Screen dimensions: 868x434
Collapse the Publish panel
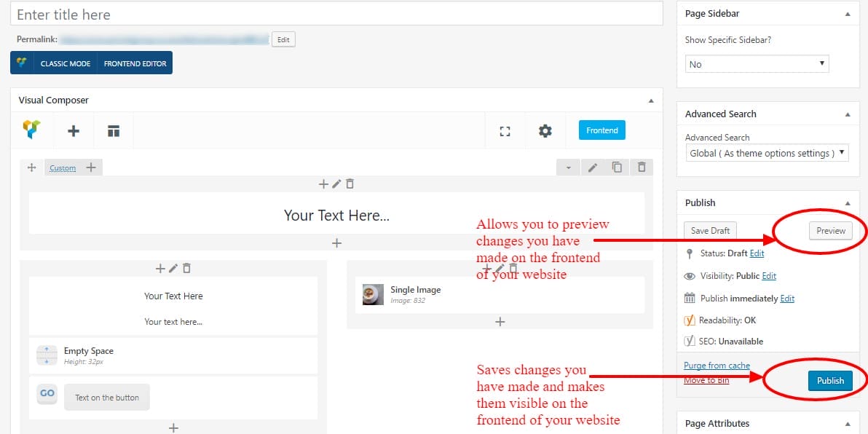pyautogui.click(x=847, y=203)
